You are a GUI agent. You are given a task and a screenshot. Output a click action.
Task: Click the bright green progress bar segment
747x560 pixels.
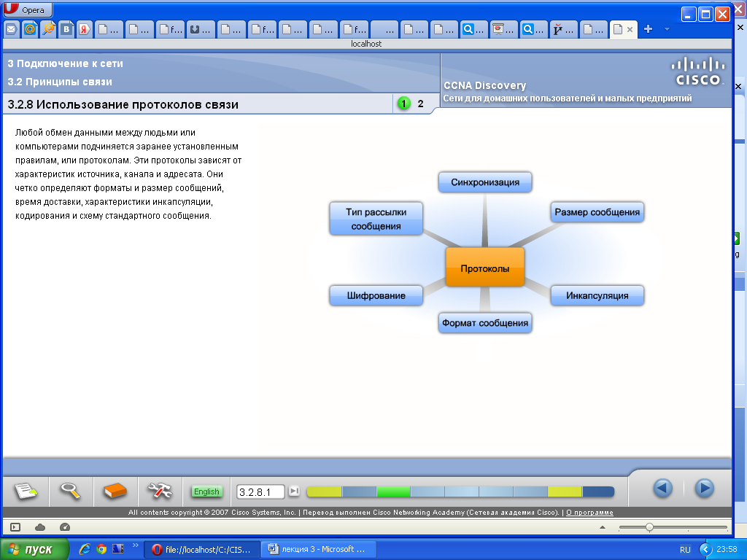pyautogui.click(x=393, y=491)
